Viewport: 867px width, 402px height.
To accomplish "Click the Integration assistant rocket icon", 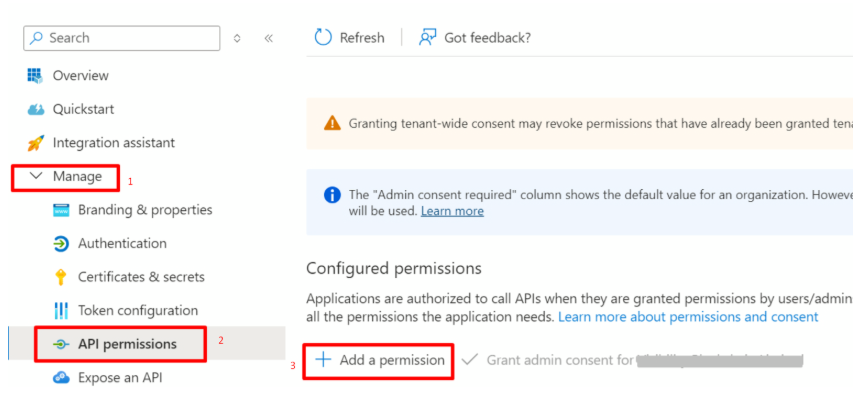I will tap(36, 143).
